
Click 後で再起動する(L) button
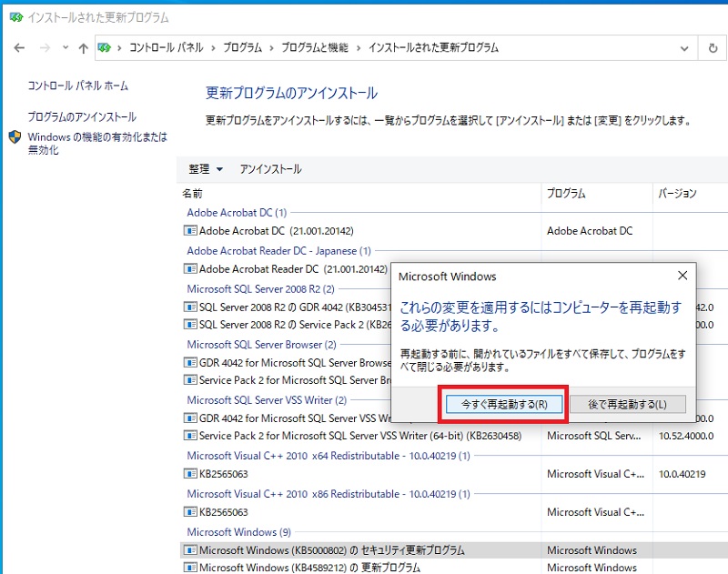pyautogui.click(x=627, y=404)
